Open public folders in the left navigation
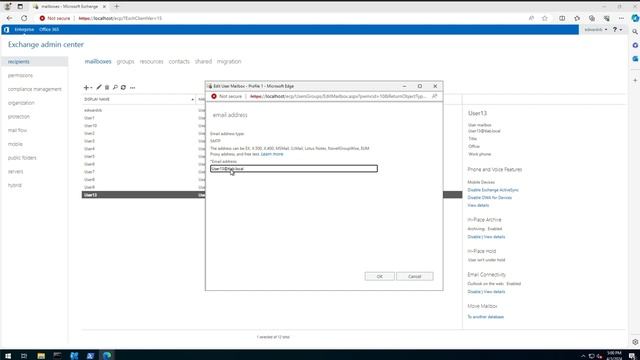 (22, 158)
